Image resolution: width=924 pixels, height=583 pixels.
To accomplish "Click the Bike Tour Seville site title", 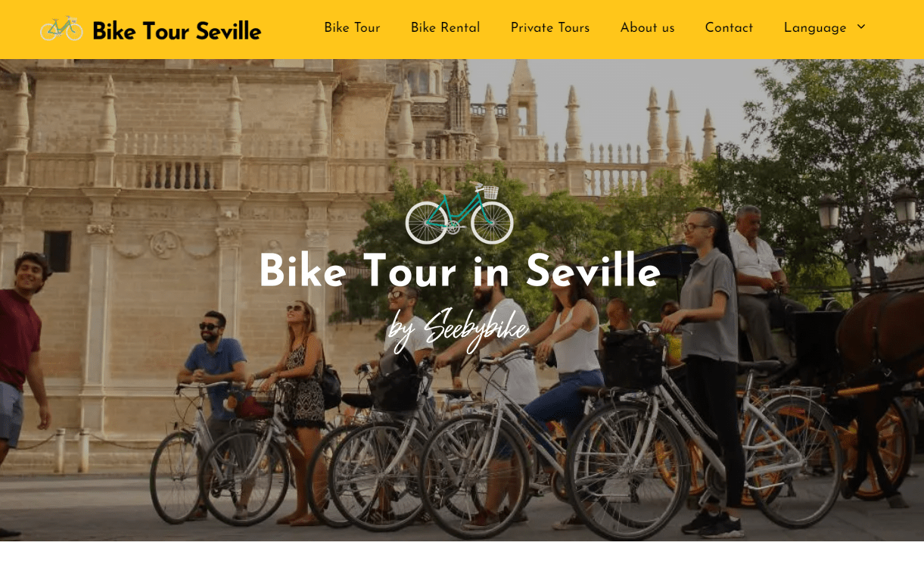I will tap(176, 31).
